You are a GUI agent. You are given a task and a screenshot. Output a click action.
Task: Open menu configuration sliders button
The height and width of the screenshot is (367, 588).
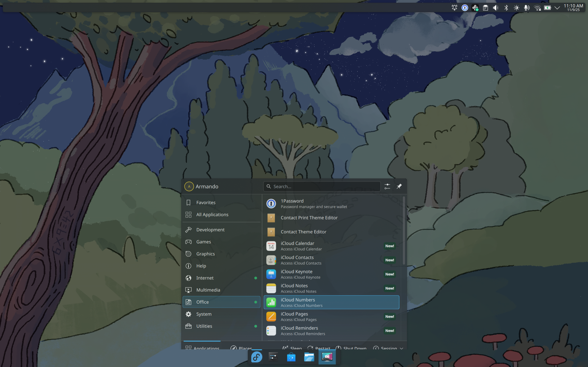point(387,186)
